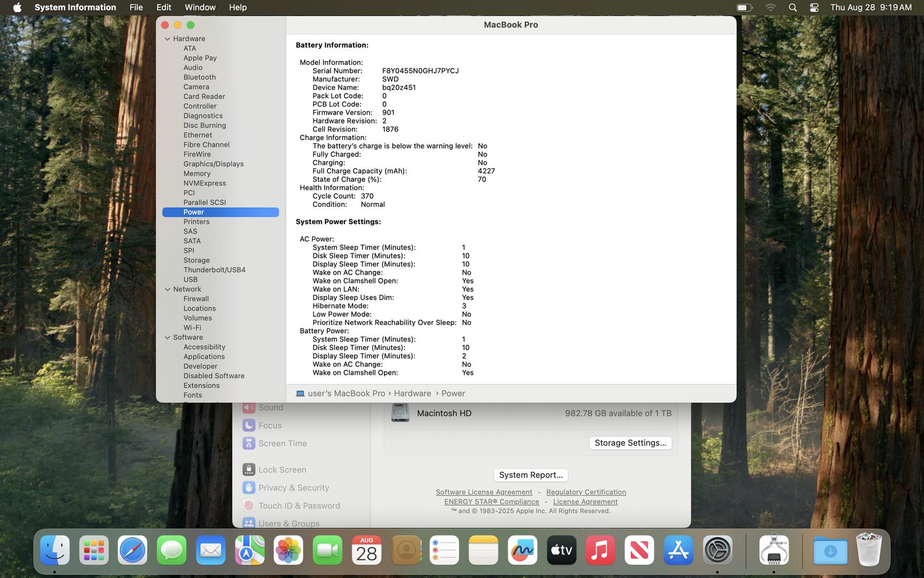Open Focus in System Settings
924x578 pixels.
click(269, 425)
